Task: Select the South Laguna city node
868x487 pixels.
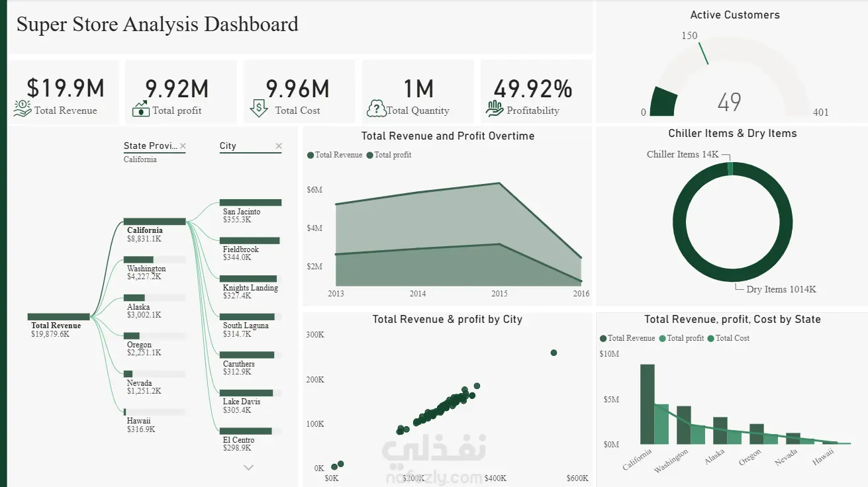Action: point(251,317)
